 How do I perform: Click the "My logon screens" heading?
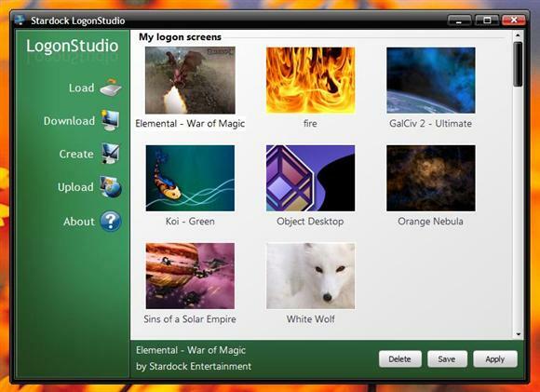[180, 37]
